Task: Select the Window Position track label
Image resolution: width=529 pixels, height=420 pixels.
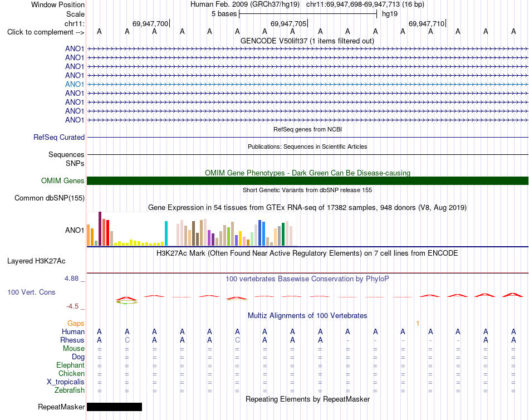Action: 58,4
